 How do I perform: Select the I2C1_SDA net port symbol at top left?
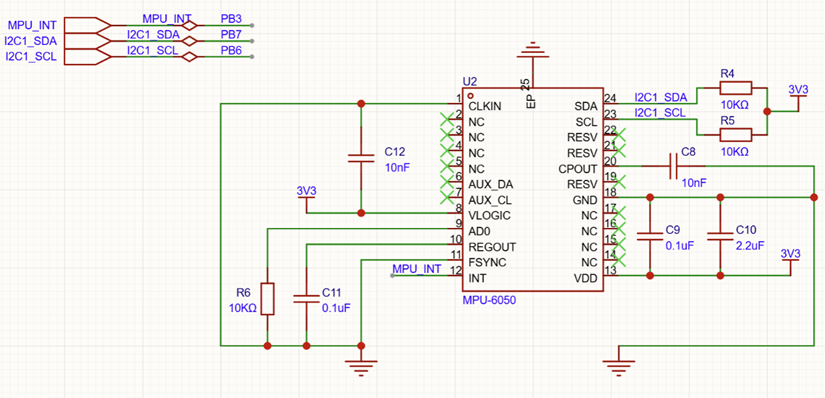[x=87, y=41]
